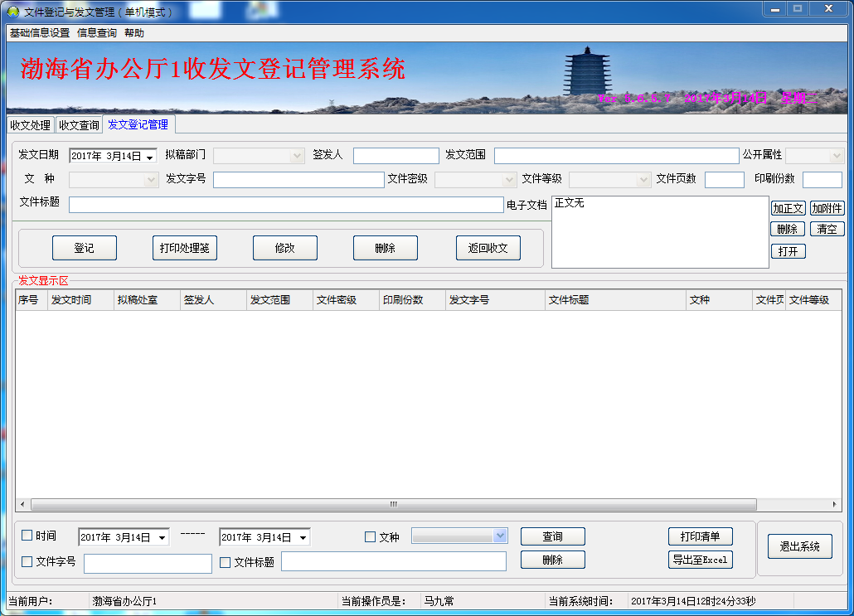
Task: Switch to the 收文查询 tab
Action: (x=79, y=125)
